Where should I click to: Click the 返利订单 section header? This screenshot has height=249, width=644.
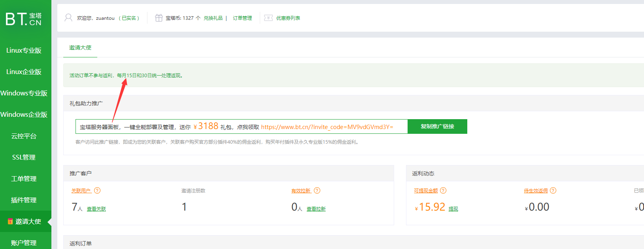point(81,243)
